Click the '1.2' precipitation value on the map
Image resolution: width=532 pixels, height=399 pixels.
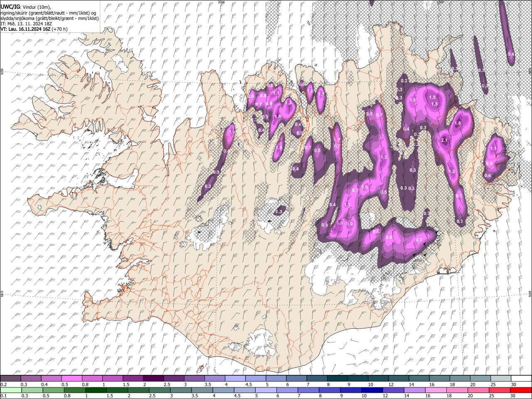click(x=452, y=171)
